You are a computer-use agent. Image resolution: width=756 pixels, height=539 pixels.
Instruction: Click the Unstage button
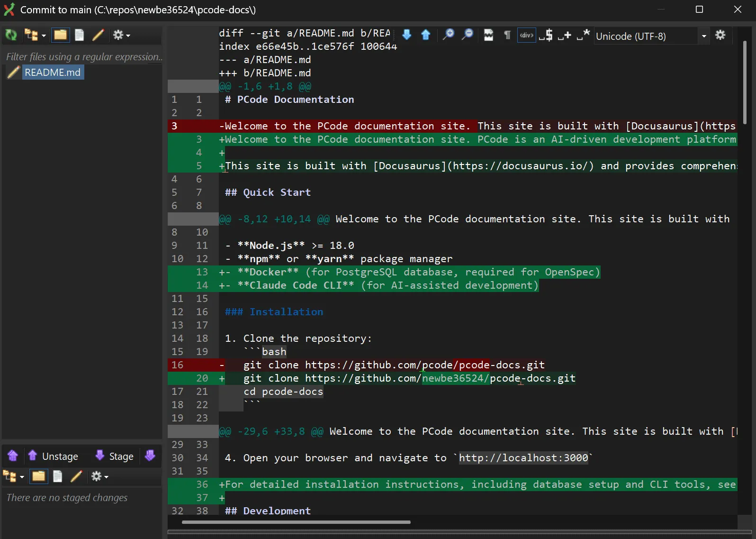53,456
